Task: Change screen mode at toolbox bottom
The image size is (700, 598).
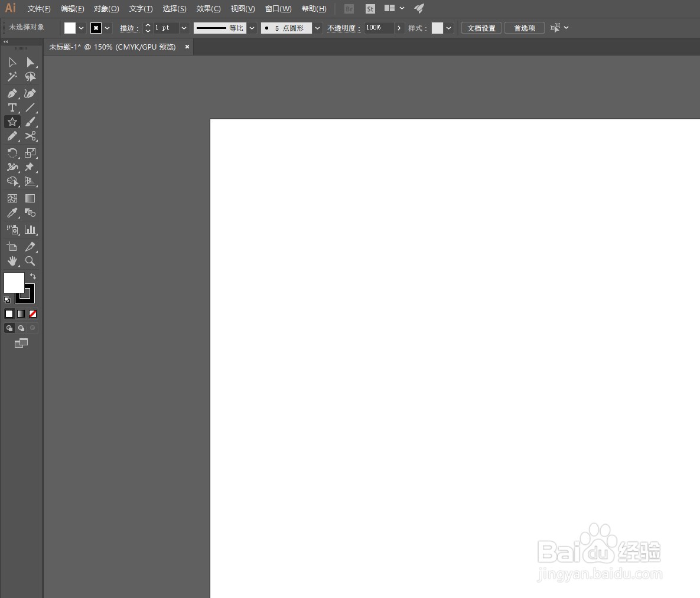Action: (x=21, y=343)
